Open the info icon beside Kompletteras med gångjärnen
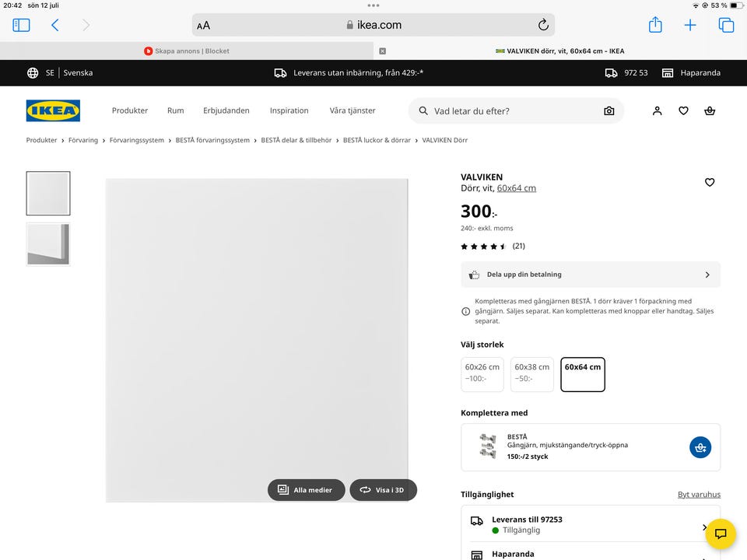The image size is (747, 560). pos(466,311)
